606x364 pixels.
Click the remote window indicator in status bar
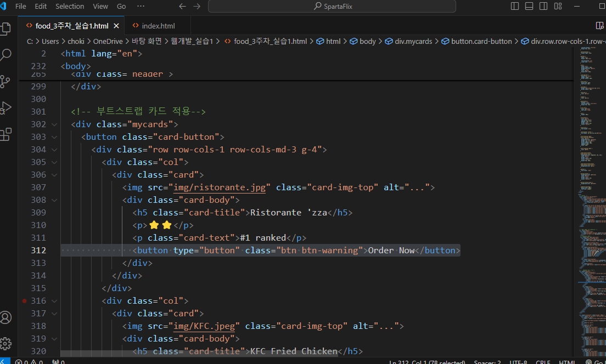click(x=4, y=362)
